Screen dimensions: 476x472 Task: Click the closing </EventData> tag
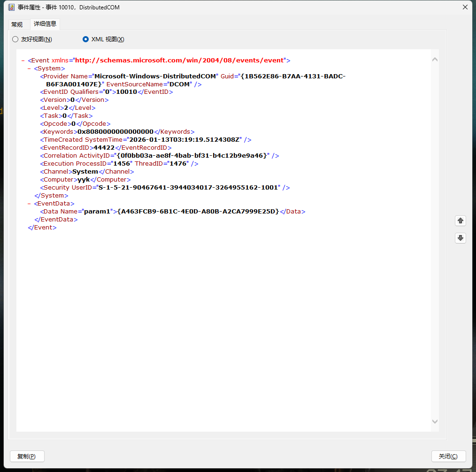pos(56,219)
